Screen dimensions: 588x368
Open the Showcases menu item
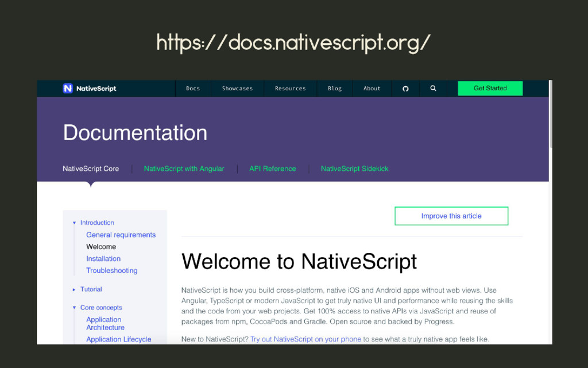click(237, 89)
